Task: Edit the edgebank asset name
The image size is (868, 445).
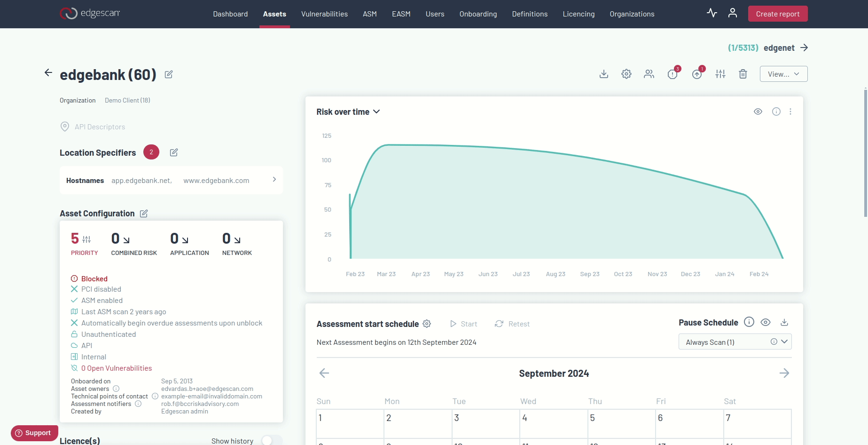Action: point(169,74)
